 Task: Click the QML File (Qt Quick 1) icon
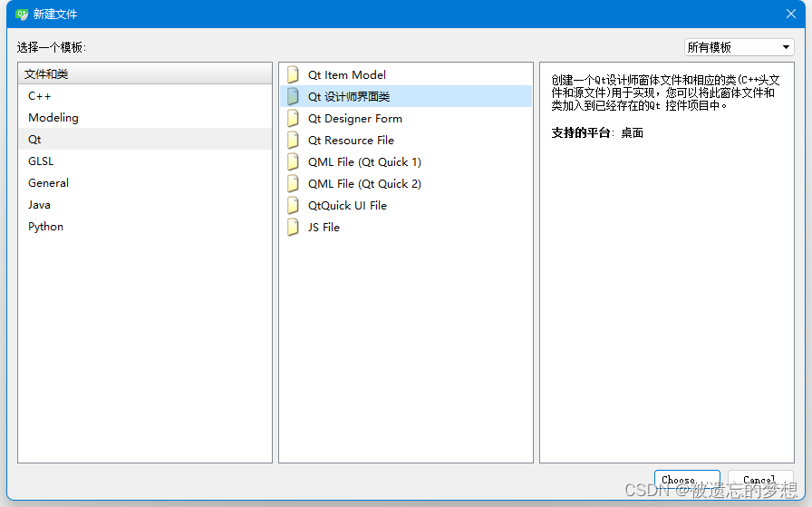coord(293,161)
